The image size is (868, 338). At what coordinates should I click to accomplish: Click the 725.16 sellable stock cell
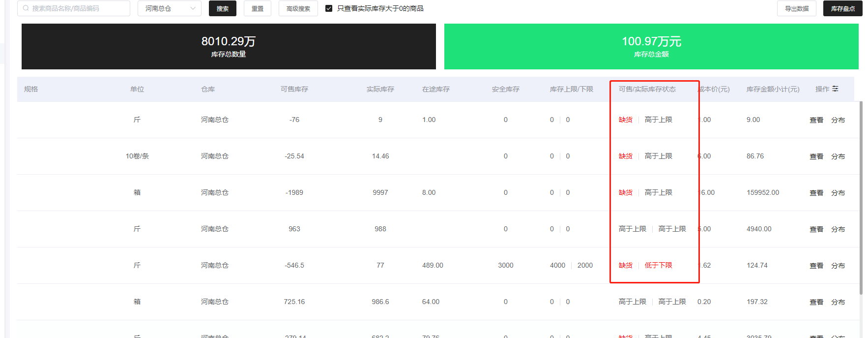294,302
